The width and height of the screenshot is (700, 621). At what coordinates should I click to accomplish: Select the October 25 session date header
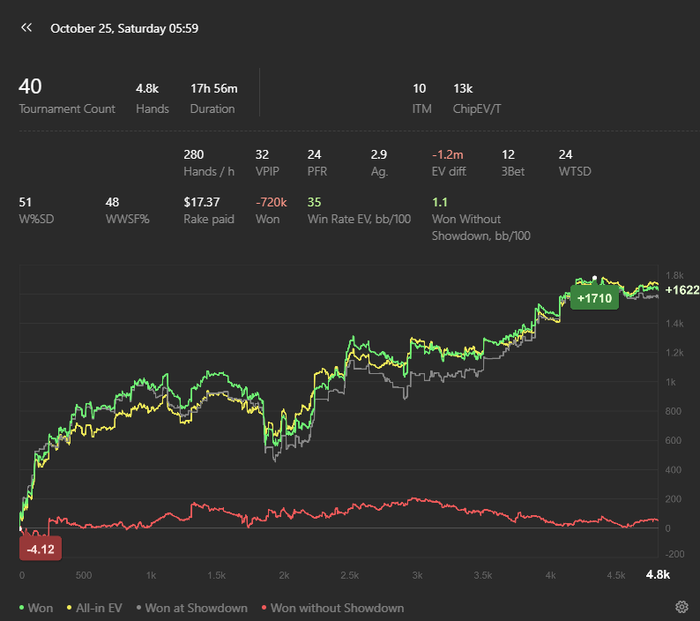[x=124, y=28]
